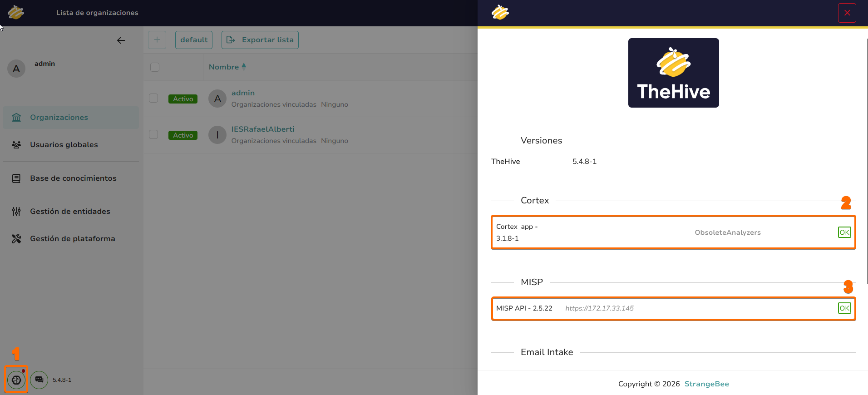868x395 pixels.
Task: Open the admin organization link
Action: [243, 93]
